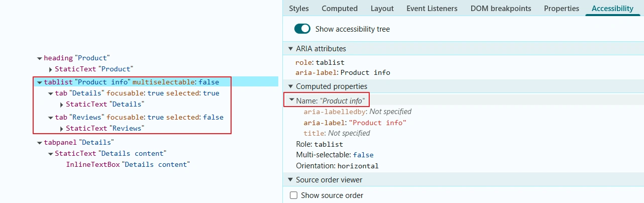
Task: Click aria-label: "Product info" computed entry
Action: click(355, 123)
